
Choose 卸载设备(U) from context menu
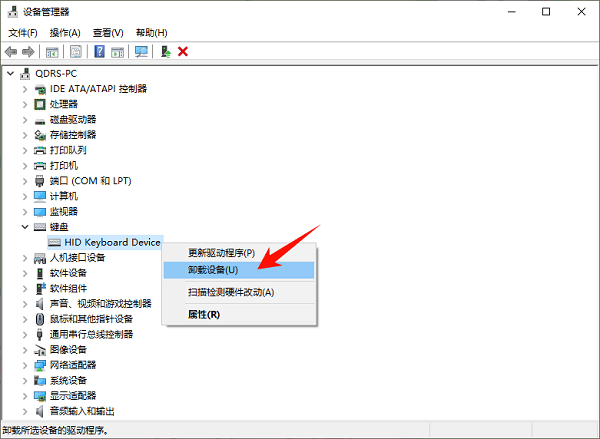[213, 270]
